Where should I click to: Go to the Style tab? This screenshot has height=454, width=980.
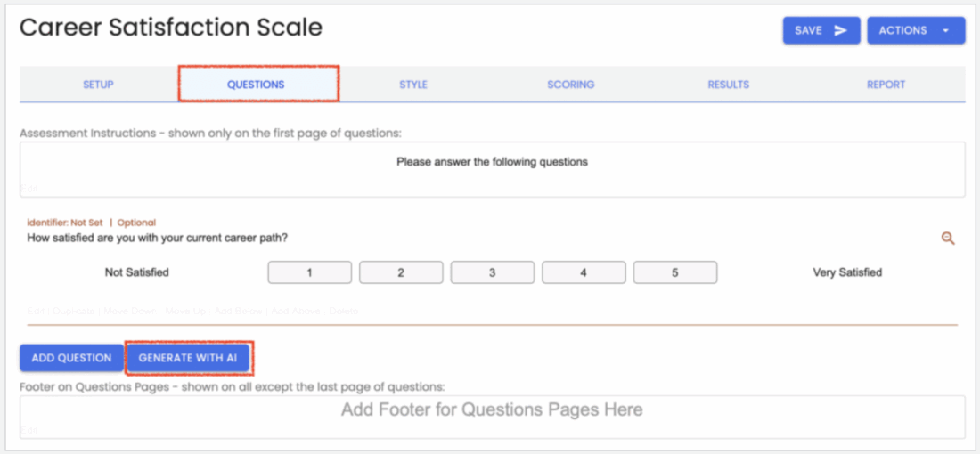tap(413, 85)
